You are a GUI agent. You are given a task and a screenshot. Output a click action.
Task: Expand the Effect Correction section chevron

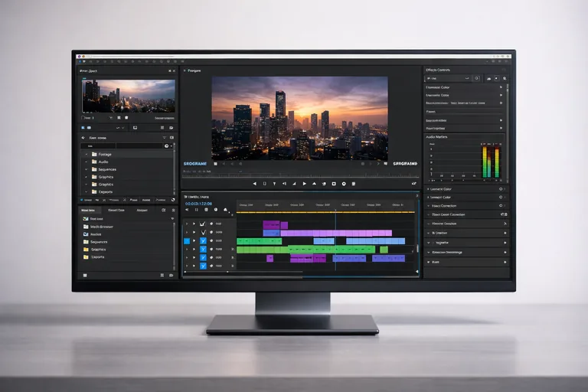click(428, 206)
